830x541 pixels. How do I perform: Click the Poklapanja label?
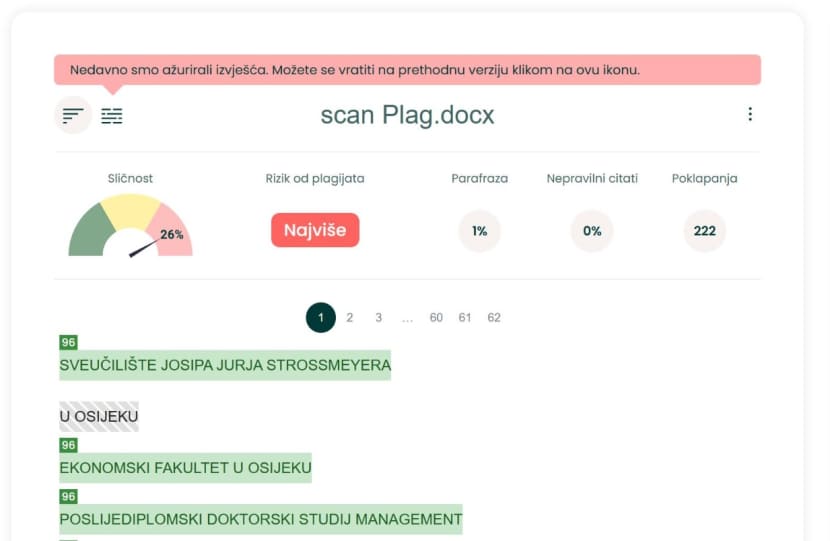coord(705,178)
